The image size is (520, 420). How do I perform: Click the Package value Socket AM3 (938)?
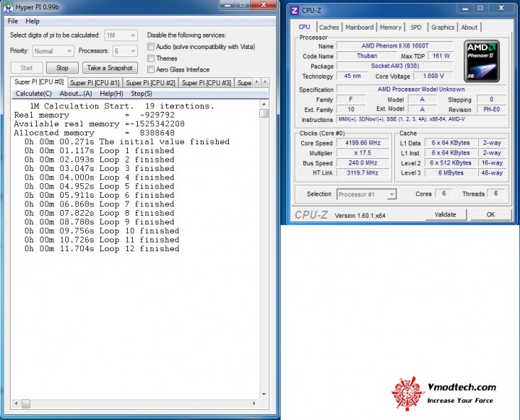pyautogui.click(x=394, y=66)
